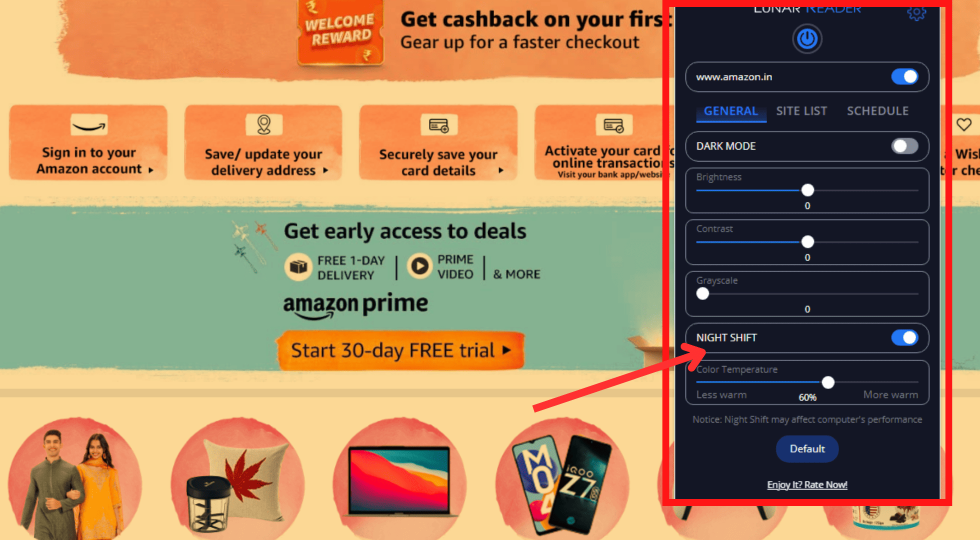Viewport: 980px width, 540px height.
Task: Click the Amazon smile icon on sign-in card
Action: coord(89,125)
